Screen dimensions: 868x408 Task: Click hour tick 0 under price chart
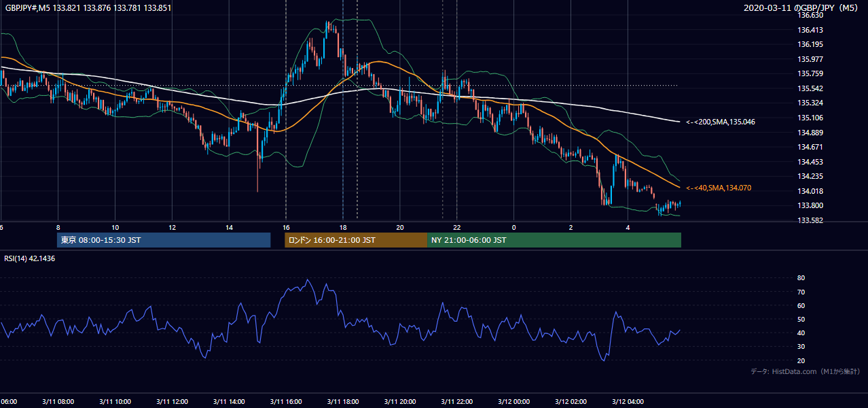[x=514, y=228]
